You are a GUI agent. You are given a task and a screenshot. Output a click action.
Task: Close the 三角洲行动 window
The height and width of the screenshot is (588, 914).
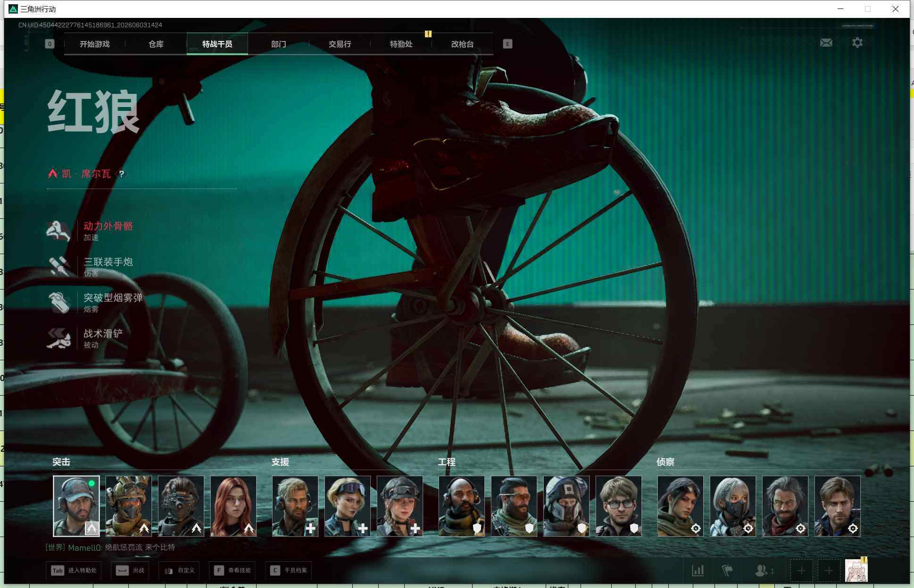(x=895, y=9)
